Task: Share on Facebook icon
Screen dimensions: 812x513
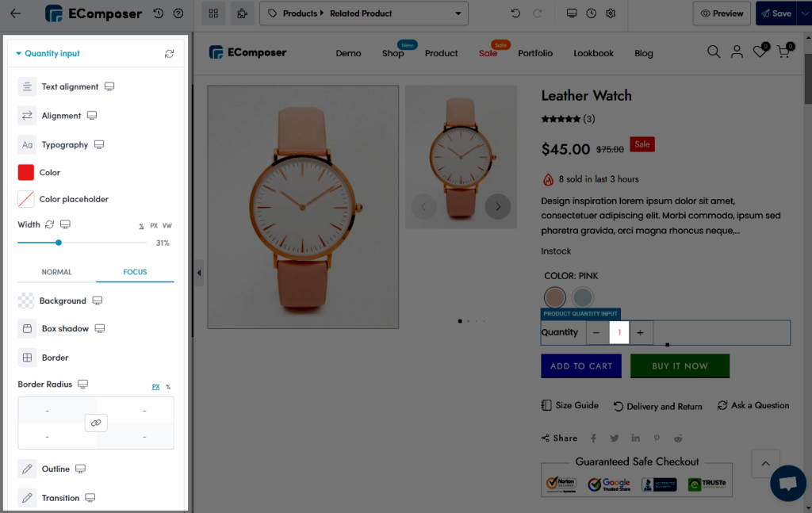Action: [x=593, y=438]
